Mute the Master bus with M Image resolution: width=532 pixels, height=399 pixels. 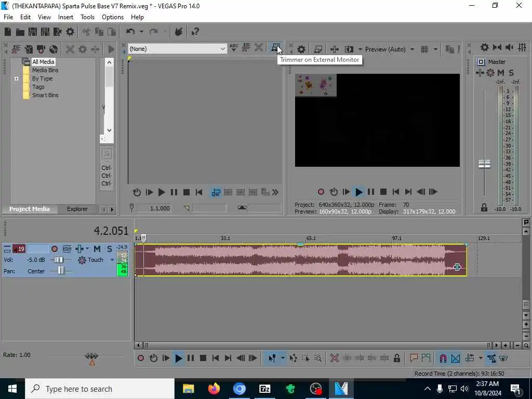point(500,73)
